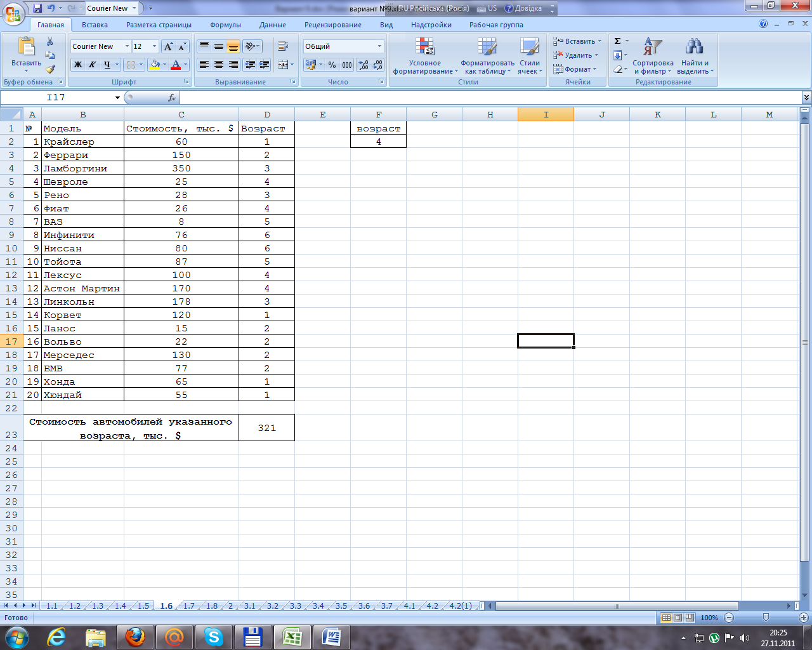Click the Help question mark icon
Viewport: 812px width, 650px height.
tap(763, 24)
